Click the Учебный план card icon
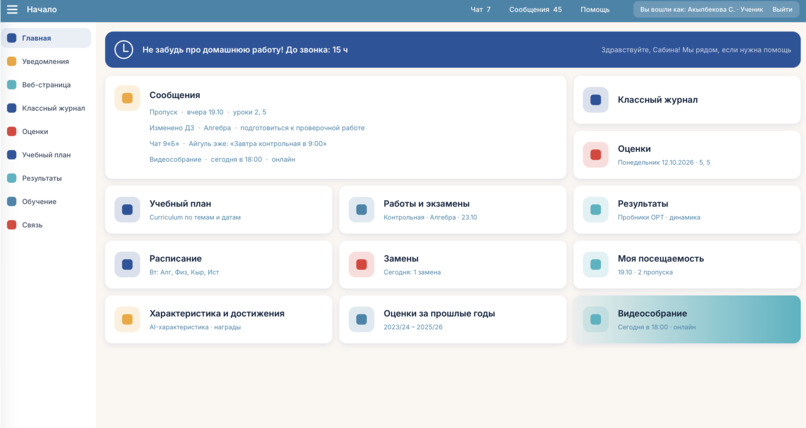This screenshot has width=806, height=428. click(x=127, y=210)
